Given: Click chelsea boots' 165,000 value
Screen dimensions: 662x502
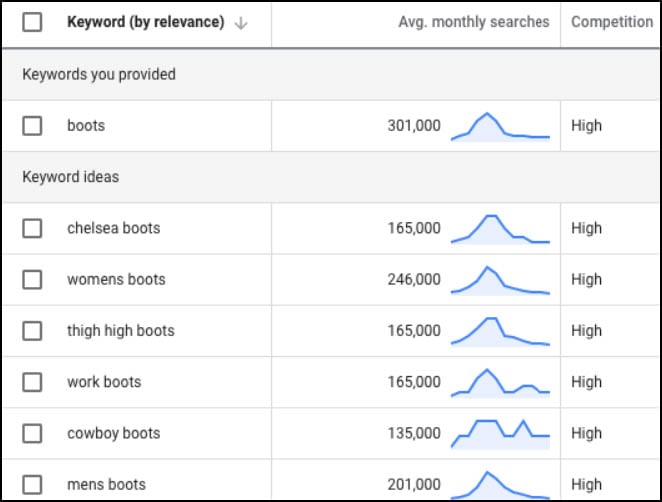Looking at the screenshot, I should click(414, 228).
